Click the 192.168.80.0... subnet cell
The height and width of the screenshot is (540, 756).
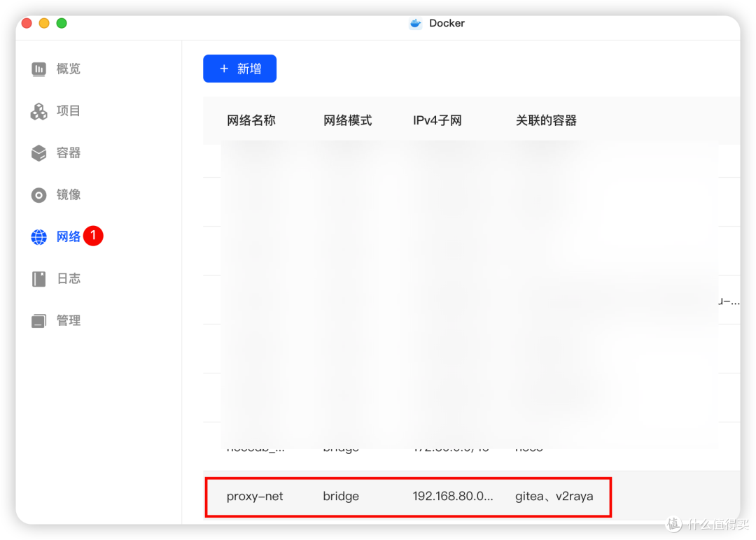453,496
